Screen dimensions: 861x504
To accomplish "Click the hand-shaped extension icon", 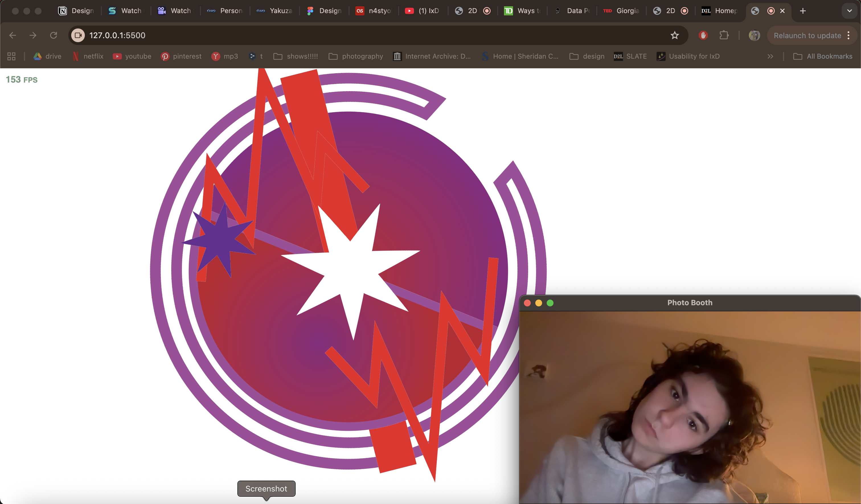I will (x=703, y=35).
